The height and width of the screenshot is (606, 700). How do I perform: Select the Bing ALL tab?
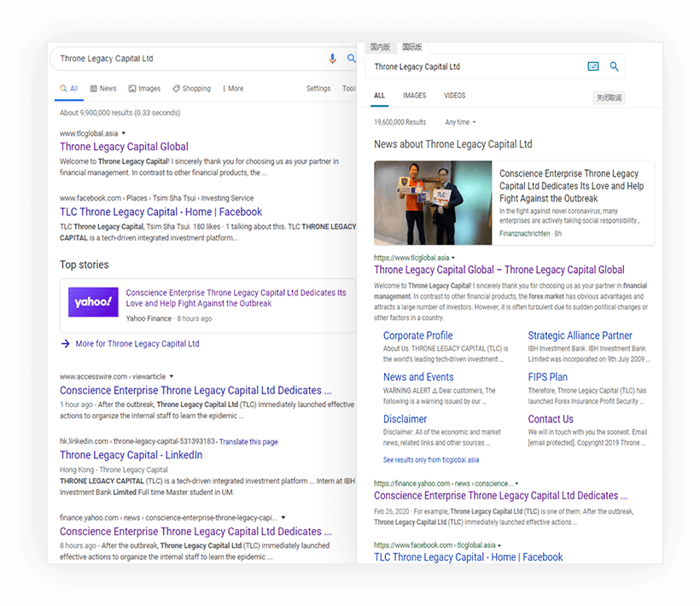click(x=380, y=96)
